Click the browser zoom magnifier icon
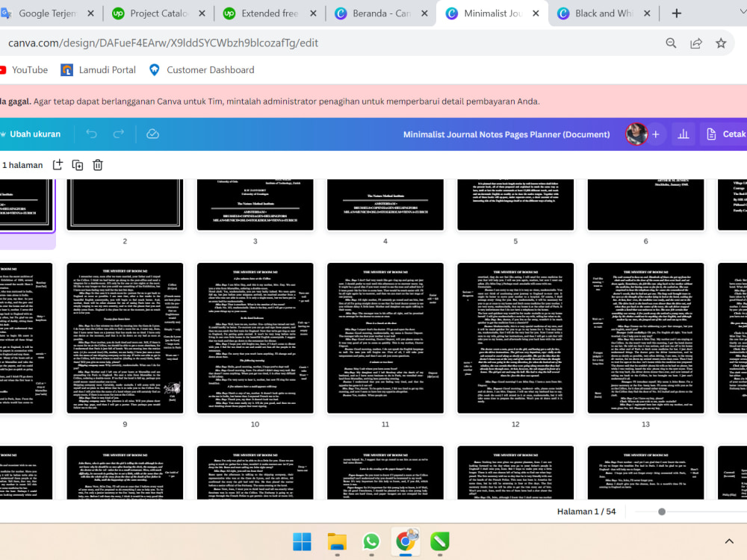747x560 pixels. click(x=671, y=43)
